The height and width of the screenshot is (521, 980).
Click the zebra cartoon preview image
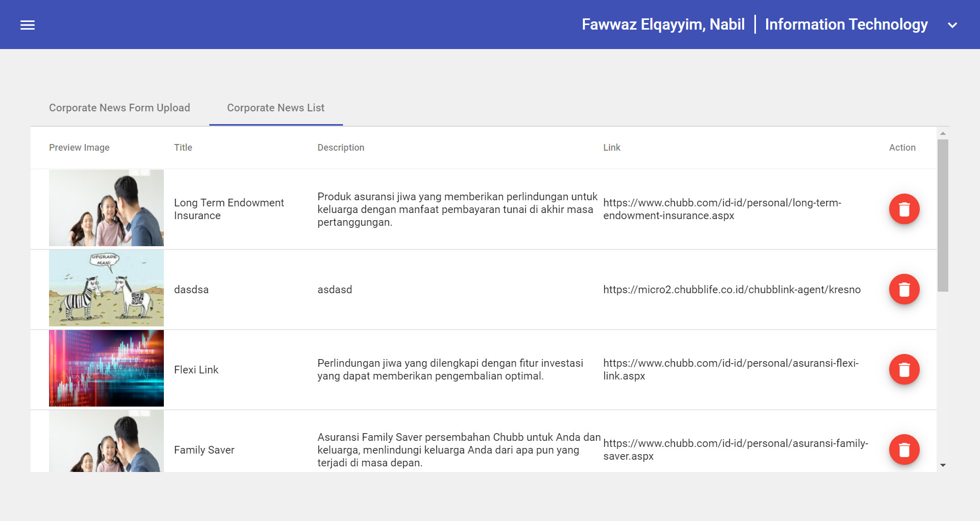point(106,288)
